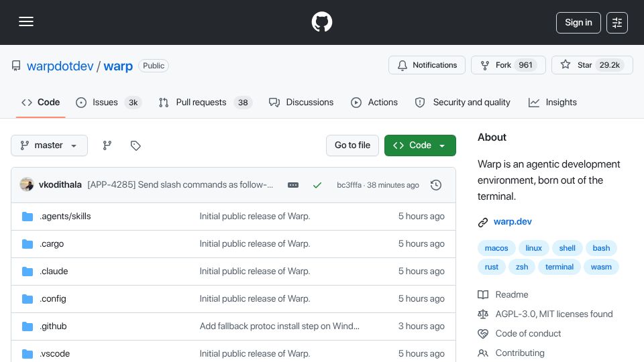Viewport: 644px width, 362px height.
Task: Open the .config folder
Action: [x=53, y=299]
